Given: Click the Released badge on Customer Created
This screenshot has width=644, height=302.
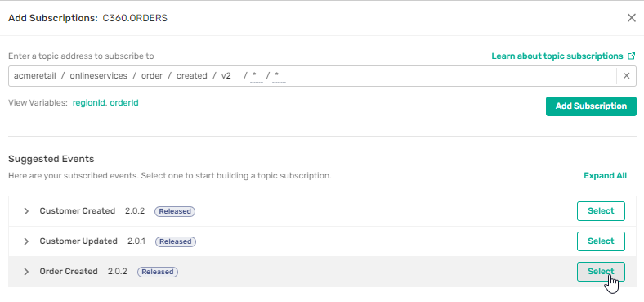Looking at the screenshot, I should pyautogui.click(x=175, y=211).
